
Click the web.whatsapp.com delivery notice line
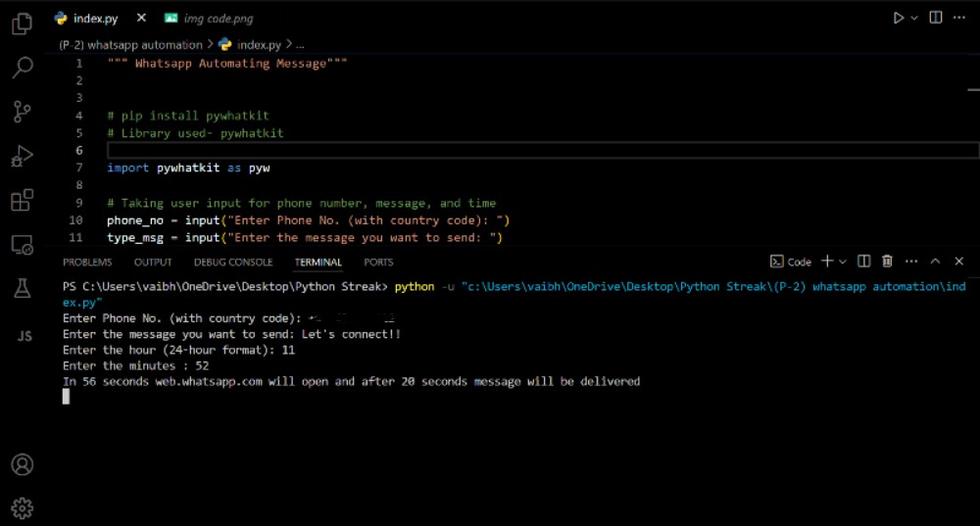(351, 382)
